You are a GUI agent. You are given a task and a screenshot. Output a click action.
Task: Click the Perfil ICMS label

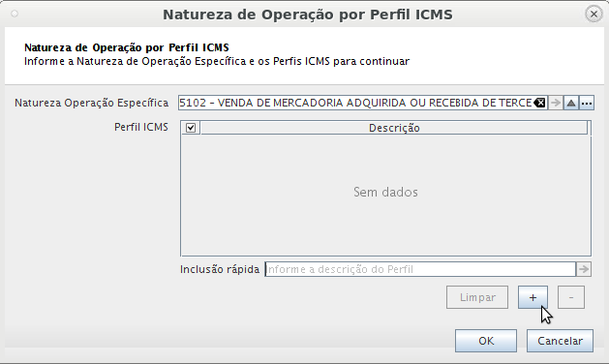141,127
